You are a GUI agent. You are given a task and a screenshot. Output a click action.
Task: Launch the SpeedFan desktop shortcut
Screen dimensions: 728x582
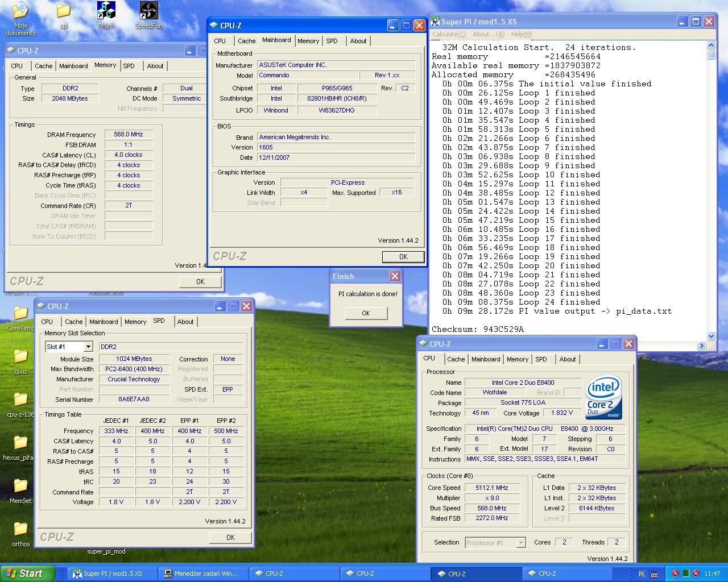(x=148, y=15)
